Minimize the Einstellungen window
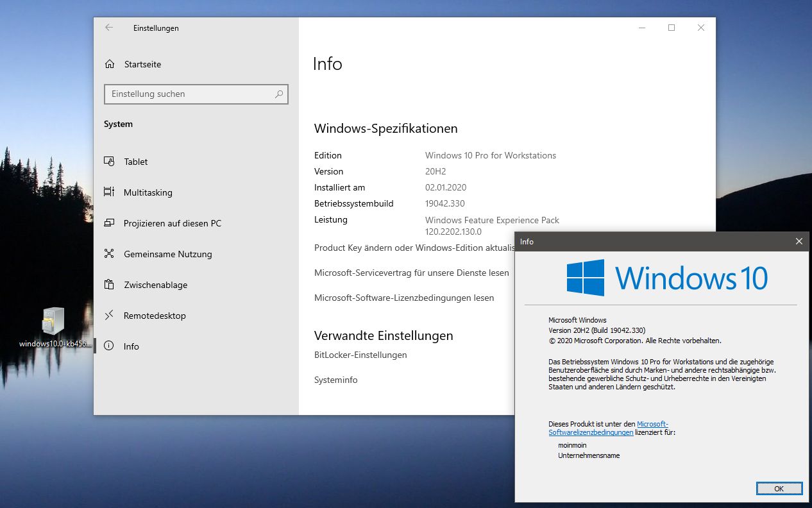This screenshot has height=508, width=812. tap(642, 28)
